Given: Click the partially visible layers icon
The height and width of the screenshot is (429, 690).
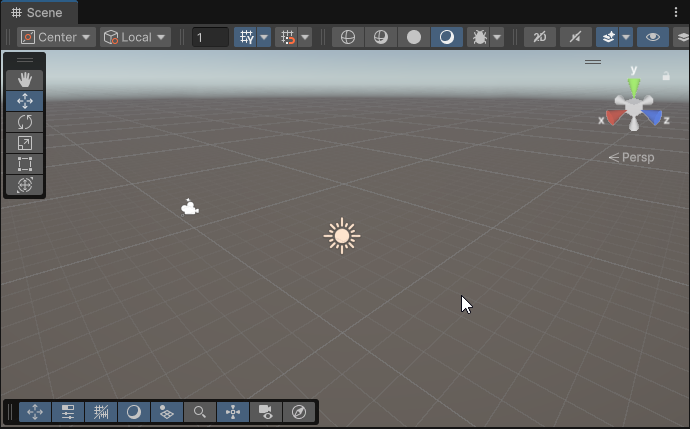Looking at the screenshot, I should click(682, 37).
